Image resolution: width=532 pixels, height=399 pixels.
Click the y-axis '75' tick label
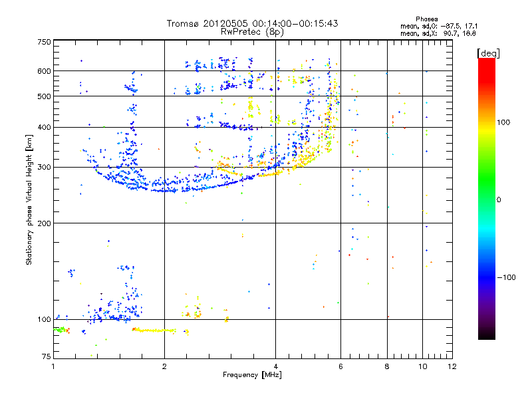pyautogui.click(x=47, y=356)
